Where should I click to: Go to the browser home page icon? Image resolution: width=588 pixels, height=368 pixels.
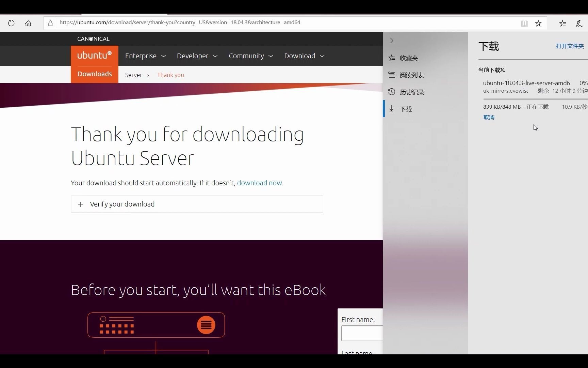click(x=28, y=23)
